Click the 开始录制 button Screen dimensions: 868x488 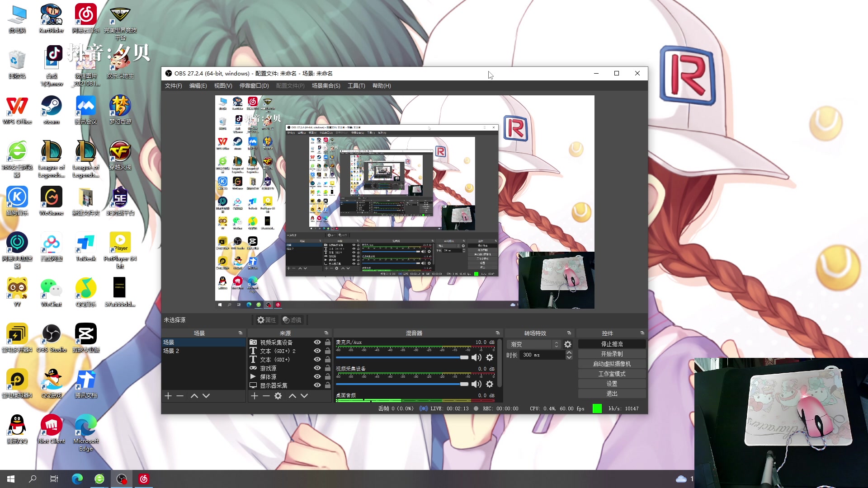click(612, 354)
